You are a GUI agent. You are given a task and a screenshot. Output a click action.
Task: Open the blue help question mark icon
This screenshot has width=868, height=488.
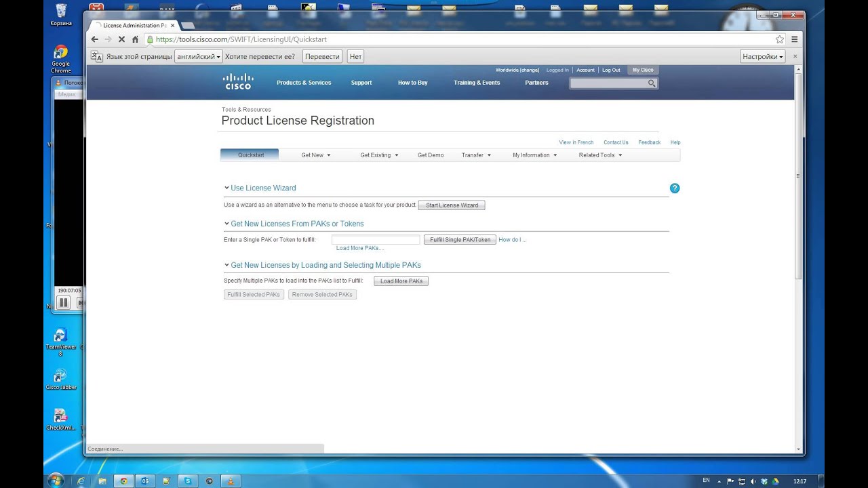pos(675,188)
